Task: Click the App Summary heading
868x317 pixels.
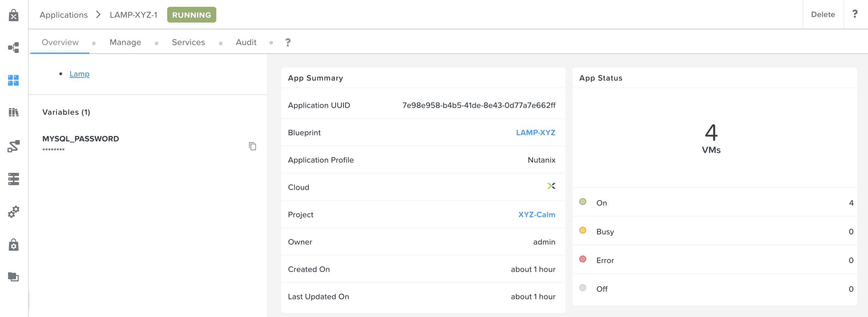Action: coord(315,78)
